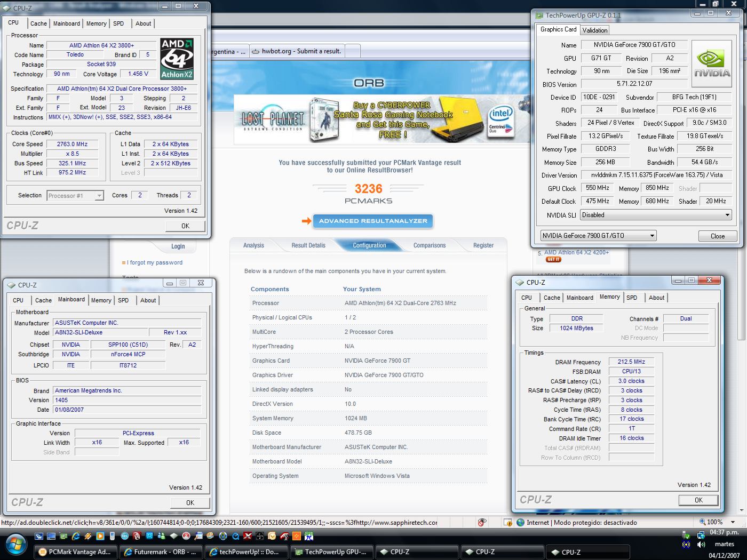The image size is (747, 560).
Task: Open the NVIDIA SLI Disabled dropdown
Action: point(656,215)
